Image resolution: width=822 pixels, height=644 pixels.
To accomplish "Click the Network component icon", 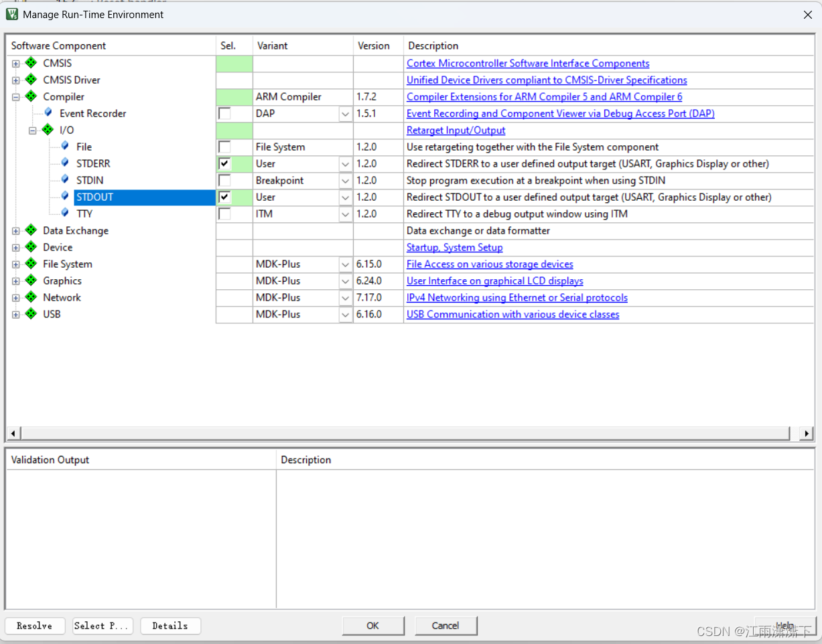I will coord(31,297).
